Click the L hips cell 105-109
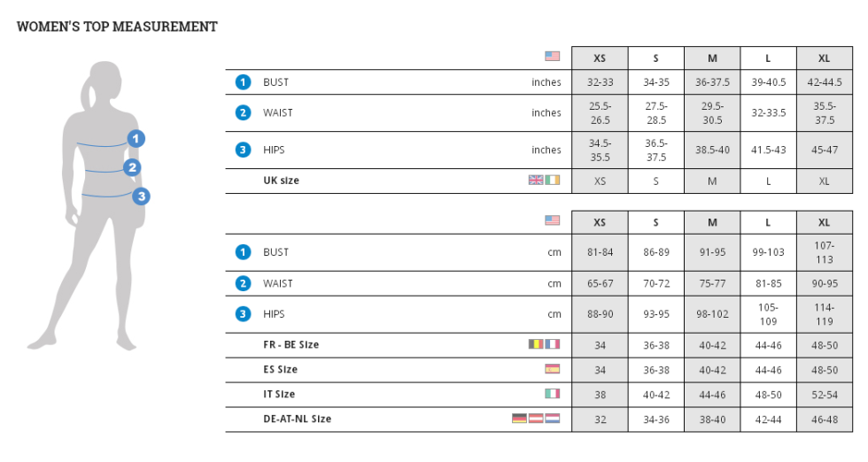 pyautogui.click(x=769, y=314)
